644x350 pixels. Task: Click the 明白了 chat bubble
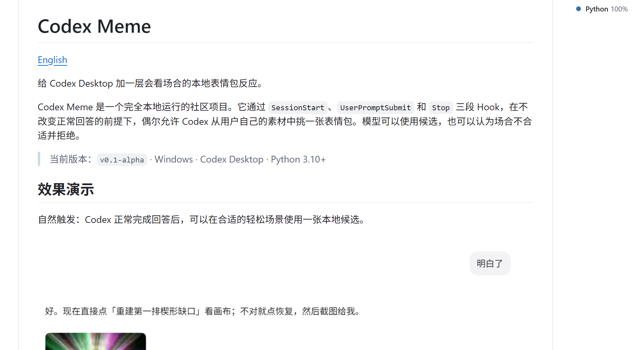tap(490, 263)
